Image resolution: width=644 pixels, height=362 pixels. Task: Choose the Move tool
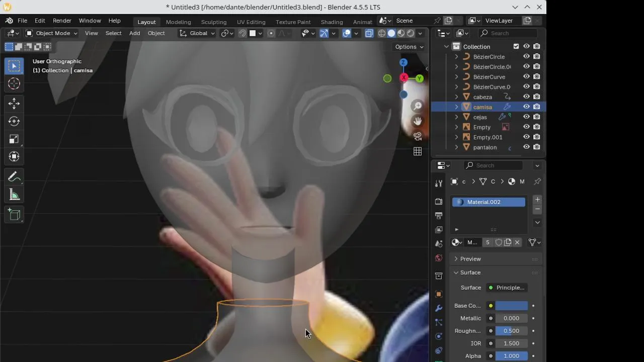coord(14,104)
